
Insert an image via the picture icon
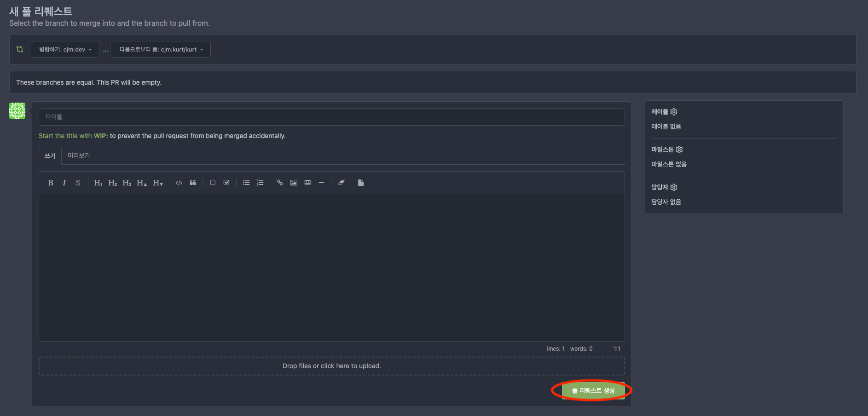pos(294,183)
